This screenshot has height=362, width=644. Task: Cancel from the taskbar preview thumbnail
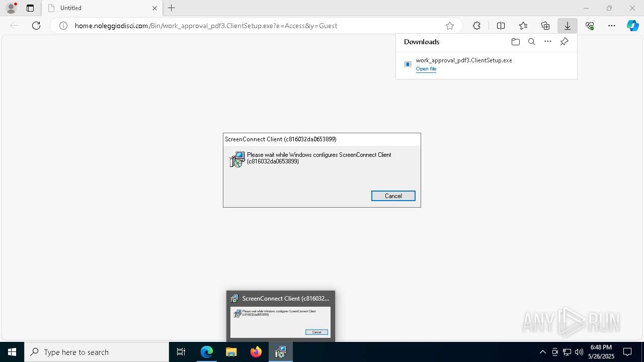[316, 332]
